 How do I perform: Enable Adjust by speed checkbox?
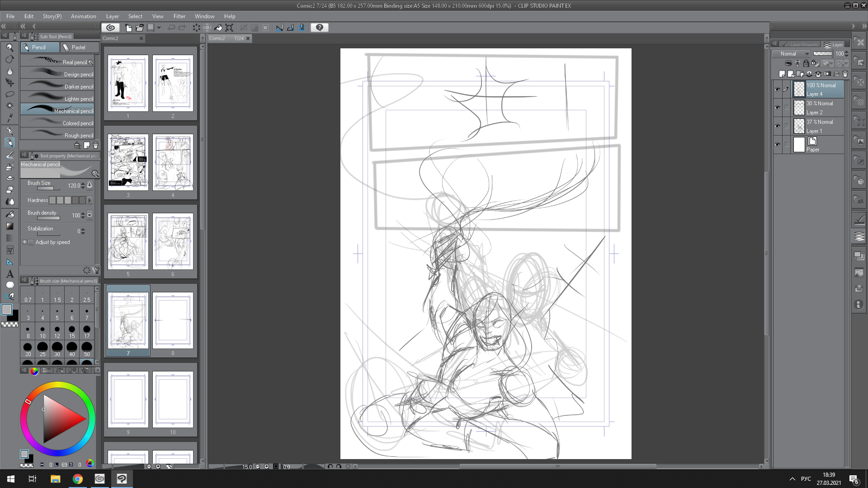click(x=31, y=242)
